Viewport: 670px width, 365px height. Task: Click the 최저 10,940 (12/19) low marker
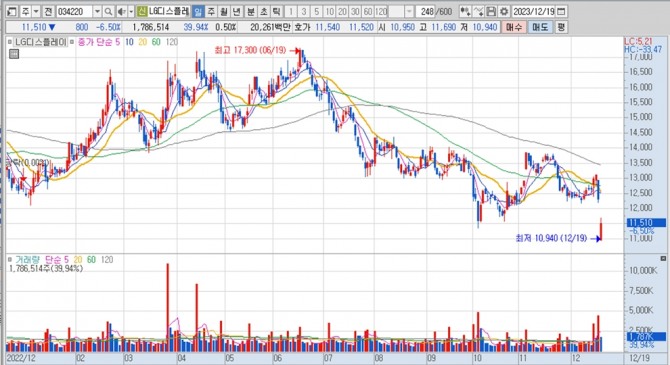[551, 238]
